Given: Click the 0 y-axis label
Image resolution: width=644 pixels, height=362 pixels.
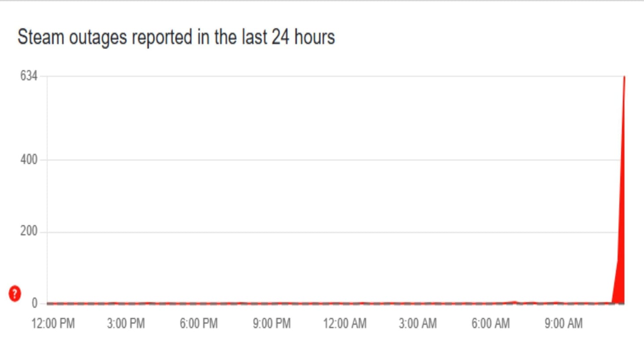Looking at the screenshot, I should [34, 303].
